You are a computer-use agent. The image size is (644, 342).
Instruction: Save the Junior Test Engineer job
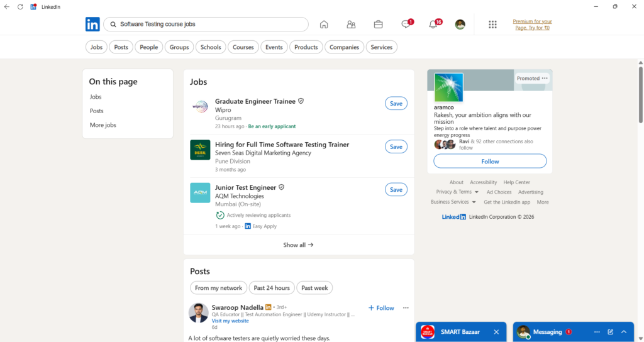pyautogui.click(x=396, y=190)
